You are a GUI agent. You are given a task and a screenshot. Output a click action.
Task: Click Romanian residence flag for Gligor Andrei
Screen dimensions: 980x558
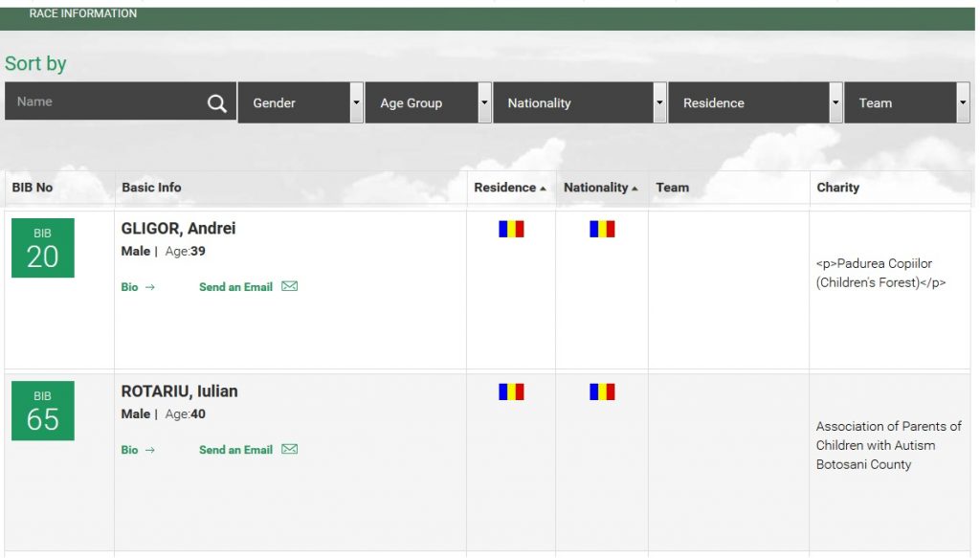tap(511, 229)
